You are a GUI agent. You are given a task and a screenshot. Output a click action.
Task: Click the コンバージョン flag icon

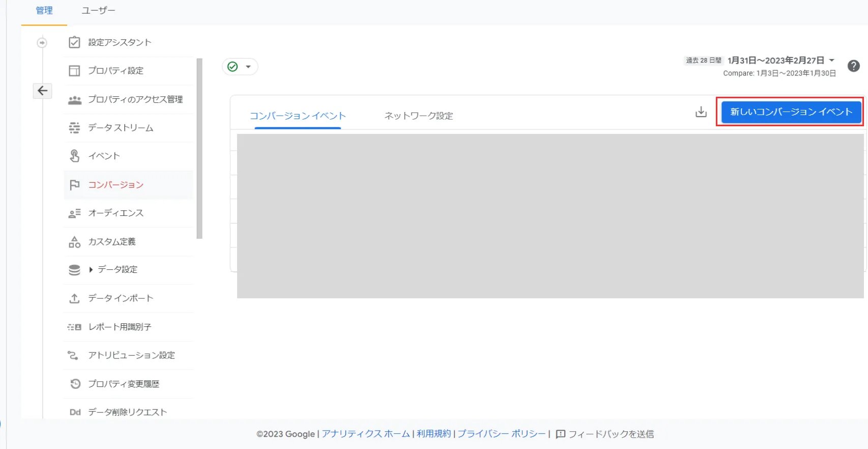tap(74, 185)
